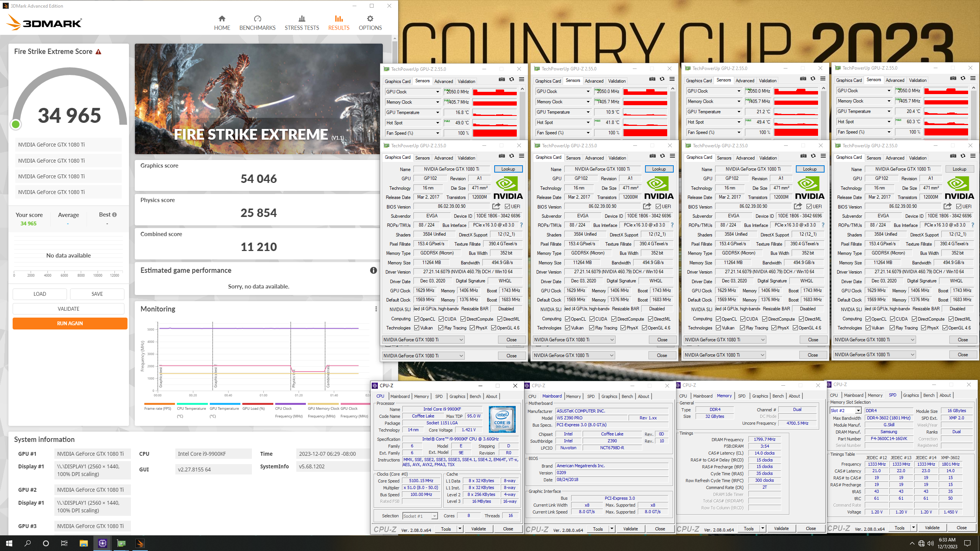
Task: Click the 3DMark taskbar icon
Action: (140, 543)
